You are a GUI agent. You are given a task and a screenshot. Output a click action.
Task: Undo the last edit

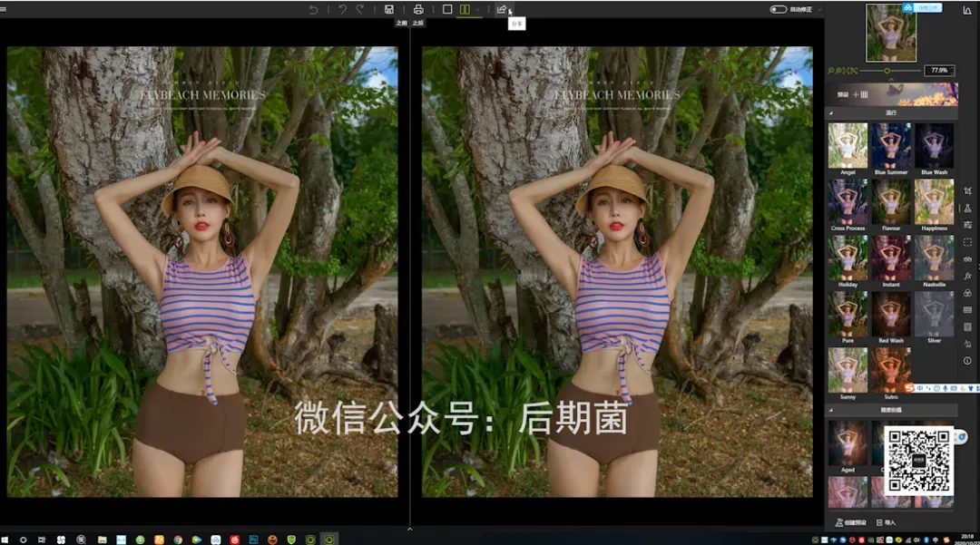pyautogui.click(x=342, y=9)
